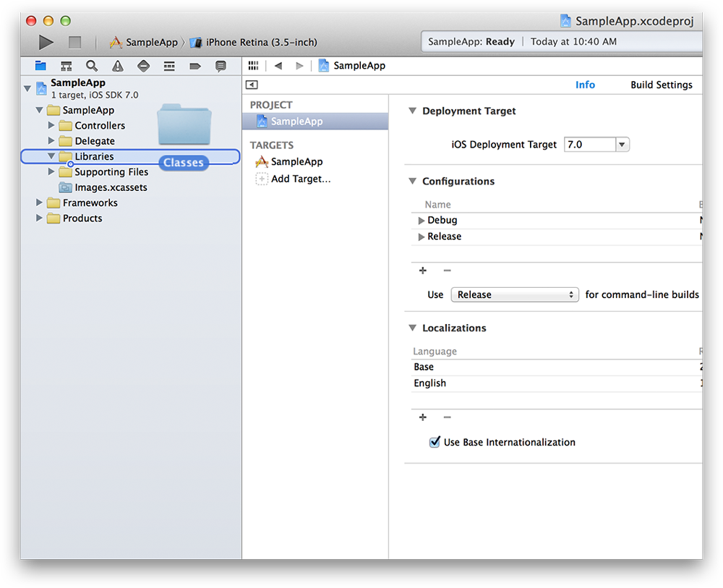Viewport: 723px width, 588px height.
Task: Select Supporting Files folder
Action: (x=103, y=171)
